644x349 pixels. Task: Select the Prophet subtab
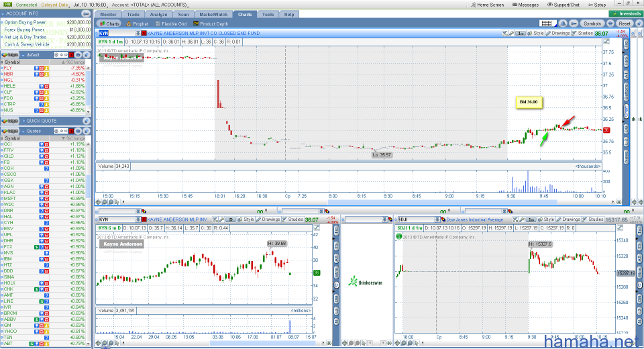click(137, 24)
